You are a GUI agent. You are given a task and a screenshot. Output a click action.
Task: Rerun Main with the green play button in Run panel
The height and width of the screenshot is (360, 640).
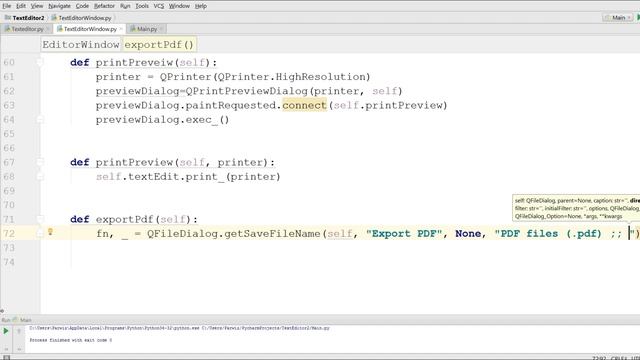coord(6,331)
